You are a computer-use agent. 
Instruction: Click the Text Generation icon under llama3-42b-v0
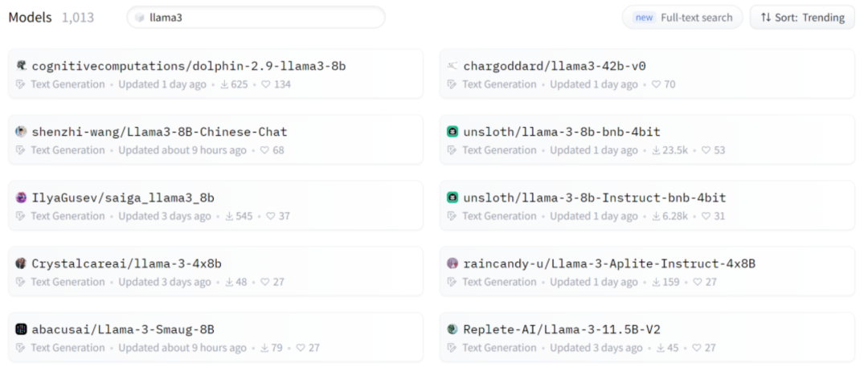coord(452,84)
